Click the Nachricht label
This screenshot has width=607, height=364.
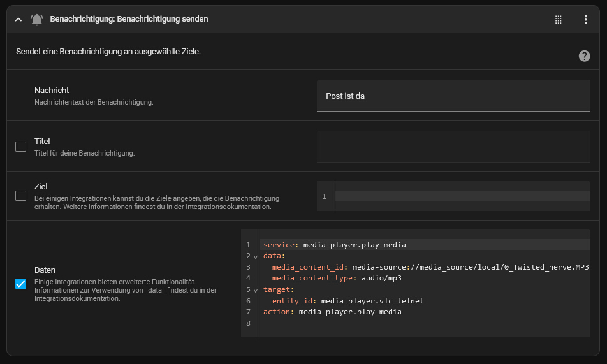click(52, 91)
